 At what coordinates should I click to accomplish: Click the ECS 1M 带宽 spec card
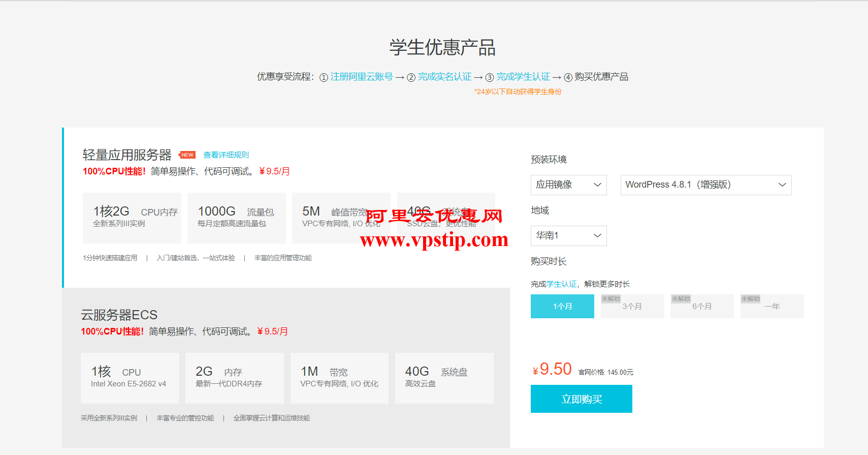coord(339,378)
